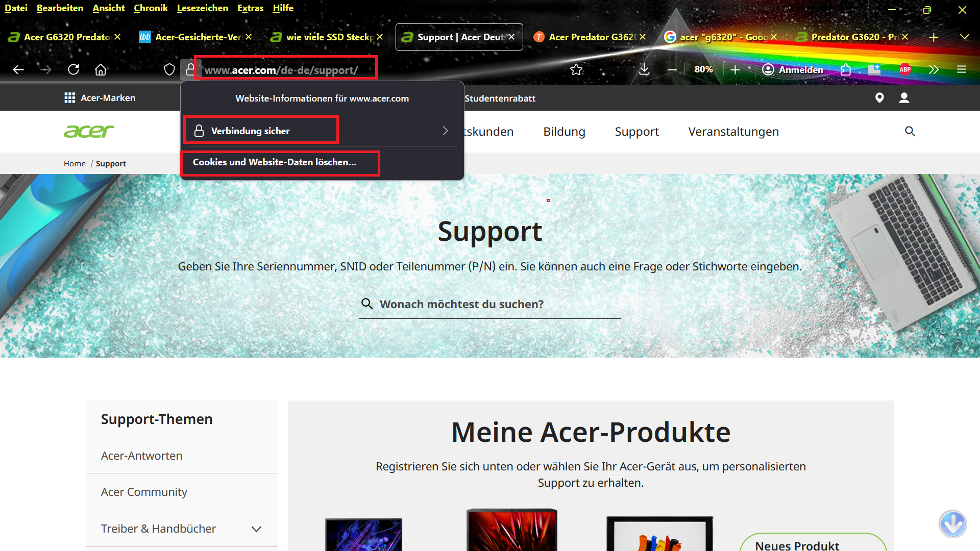Open the Adblock Plus extension
980x551 pixels.
(905, 70)
